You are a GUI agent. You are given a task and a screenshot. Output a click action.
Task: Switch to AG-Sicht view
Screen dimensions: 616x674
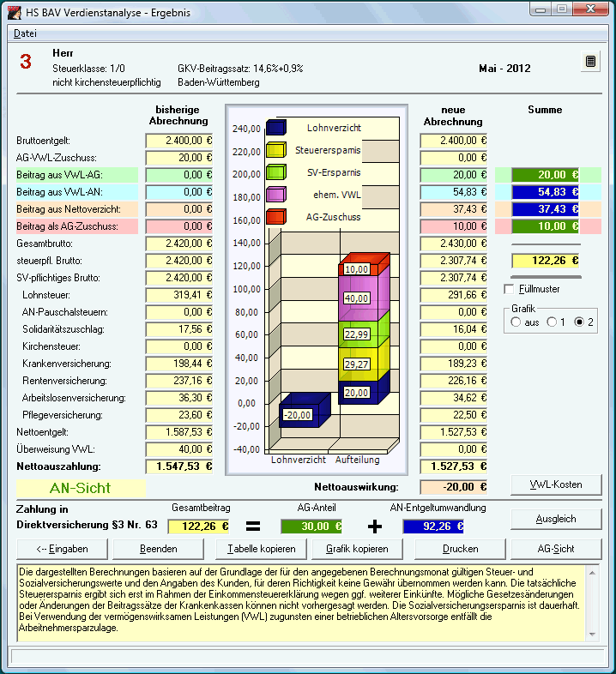point(556,549)
